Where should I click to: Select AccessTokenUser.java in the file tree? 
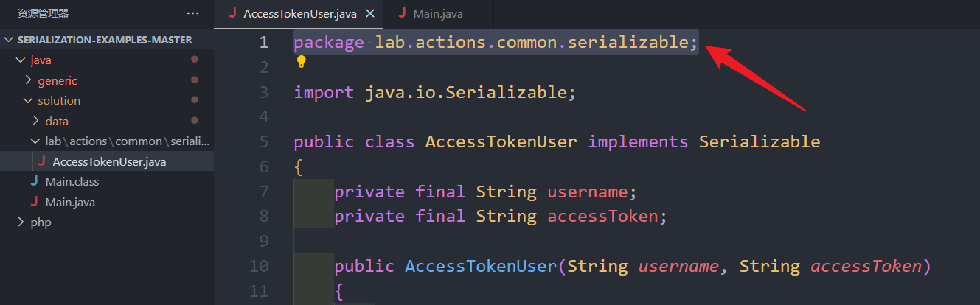point(109,161)
